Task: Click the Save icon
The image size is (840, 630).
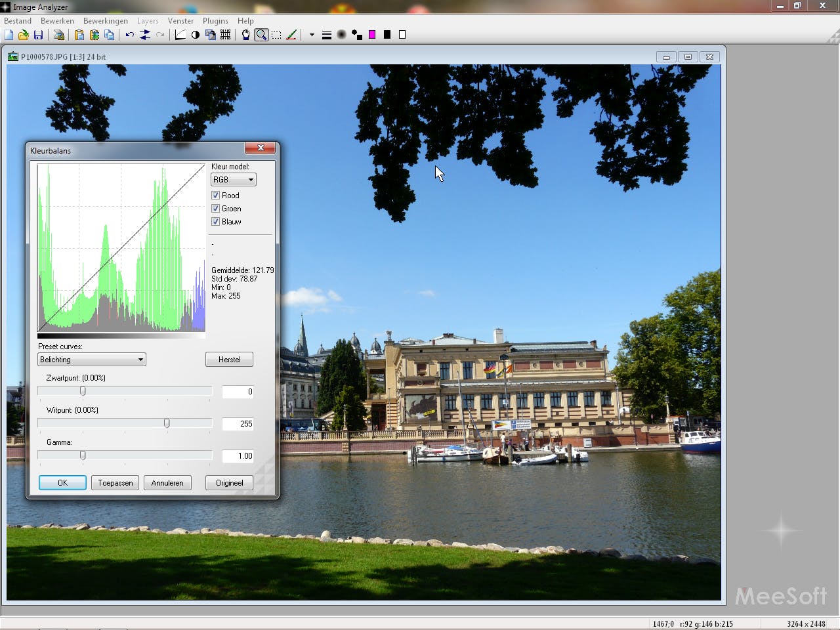Action: click(x=38, y=35)
